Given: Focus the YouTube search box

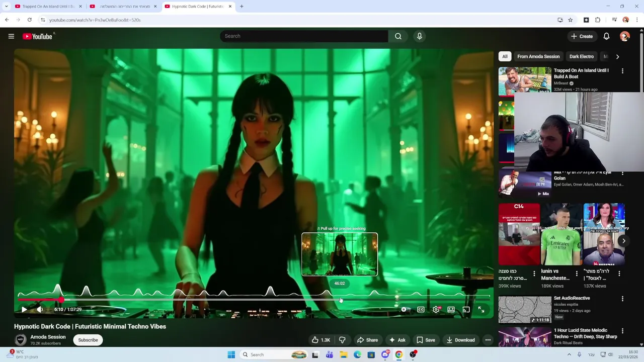Looking at the screenshot, I should (x=304, y=36).
